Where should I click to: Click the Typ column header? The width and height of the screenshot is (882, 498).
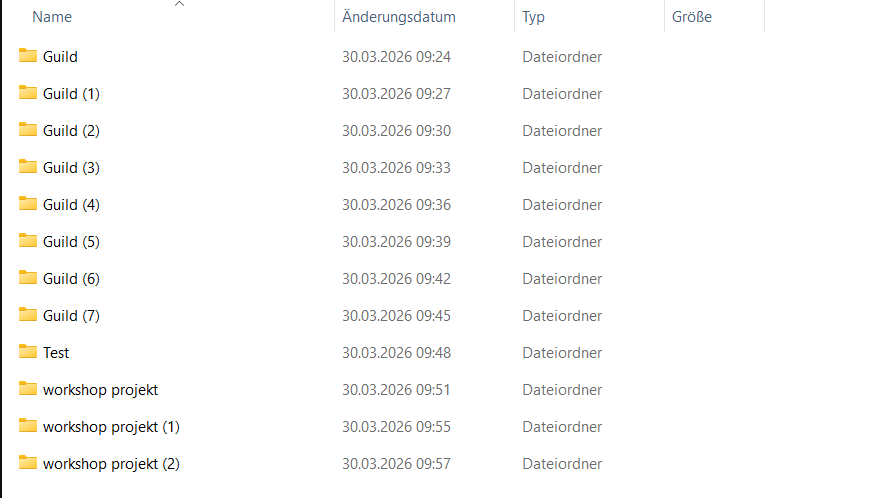(533, 18)
